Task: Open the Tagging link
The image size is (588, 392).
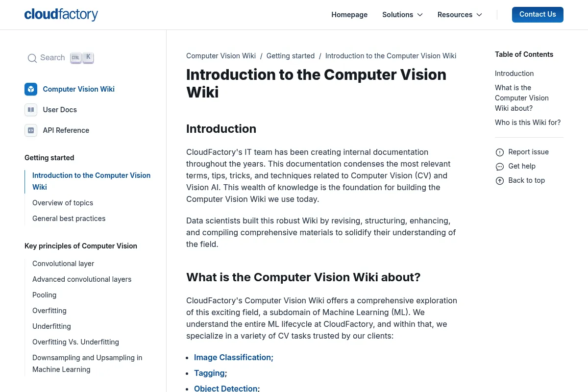Action: [x=209, y=373]
